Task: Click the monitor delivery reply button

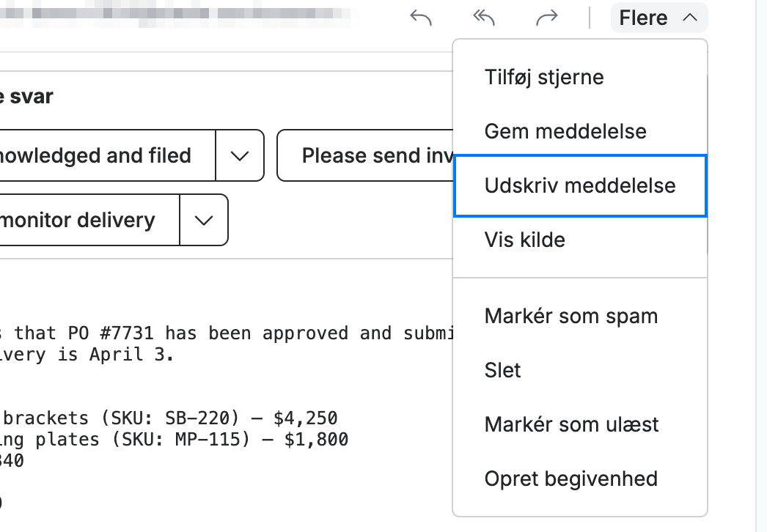Action: coord(88,220)
